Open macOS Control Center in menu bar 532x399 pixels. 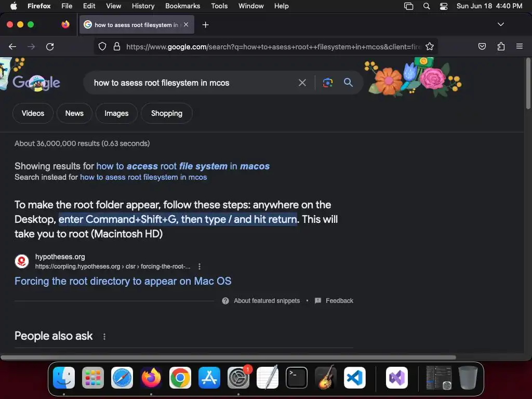click(x=444, y=6)
